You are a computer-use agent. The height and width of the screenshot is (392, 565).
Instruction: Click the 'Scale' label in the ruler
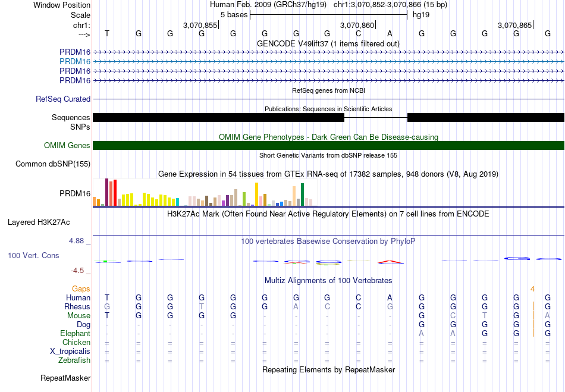pos(80,15)
